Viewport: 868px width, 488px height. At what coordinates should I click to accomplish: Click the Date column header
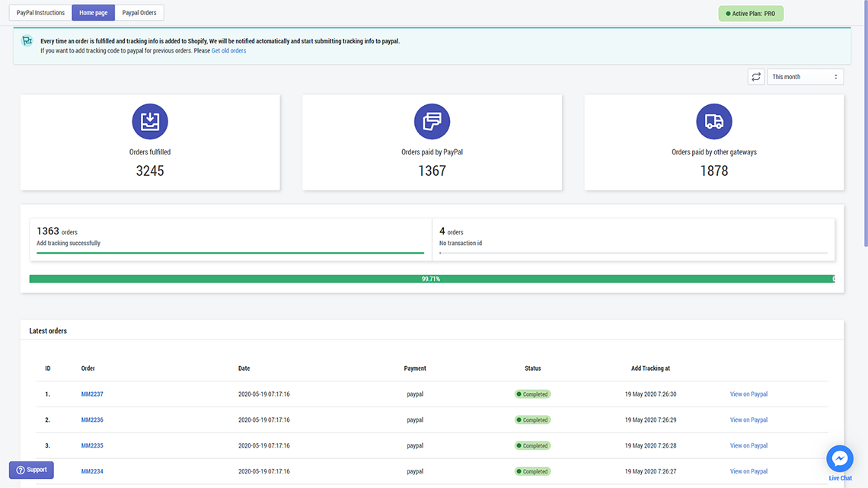[x=244, y=368]
